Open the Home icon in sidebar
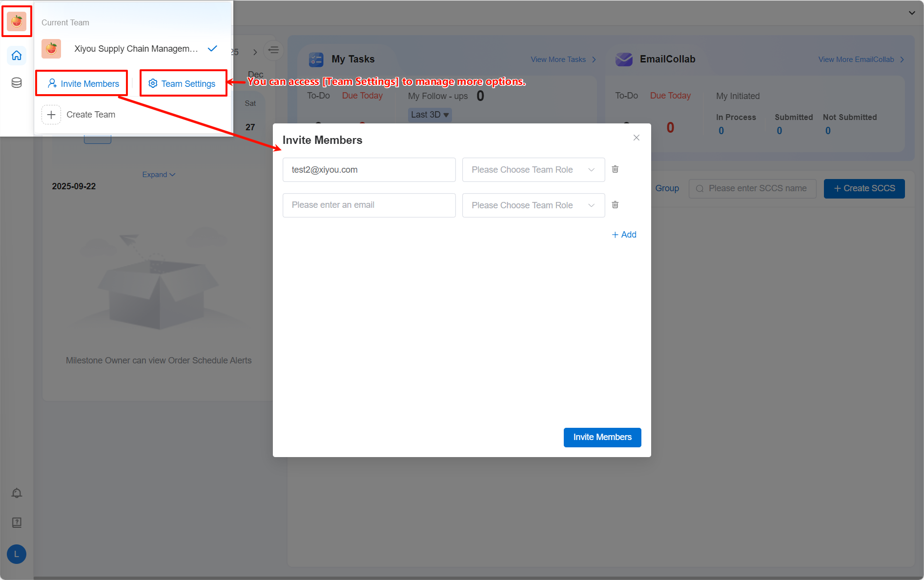Screen dimensions: 924x580 (17, 56)
